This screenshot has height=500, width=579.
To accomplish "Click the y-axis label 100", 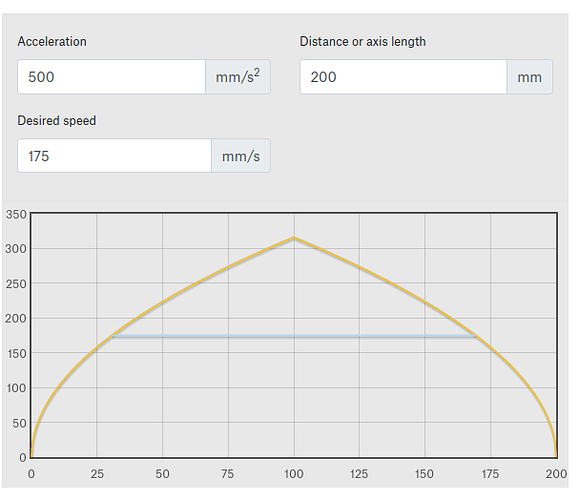I will pyautogui.click(x=16, y=388).
